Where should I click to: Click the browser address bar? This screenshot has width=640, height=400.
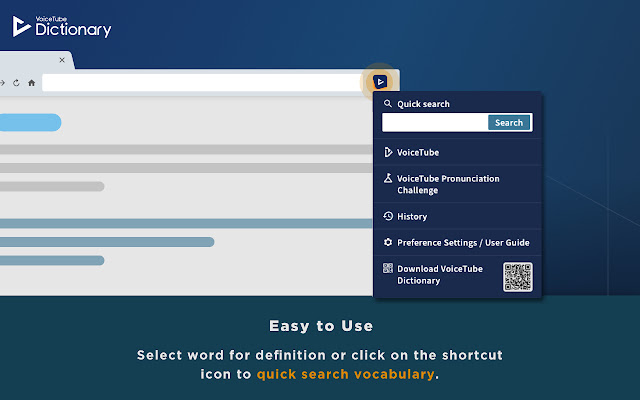(x=201, y=83)
